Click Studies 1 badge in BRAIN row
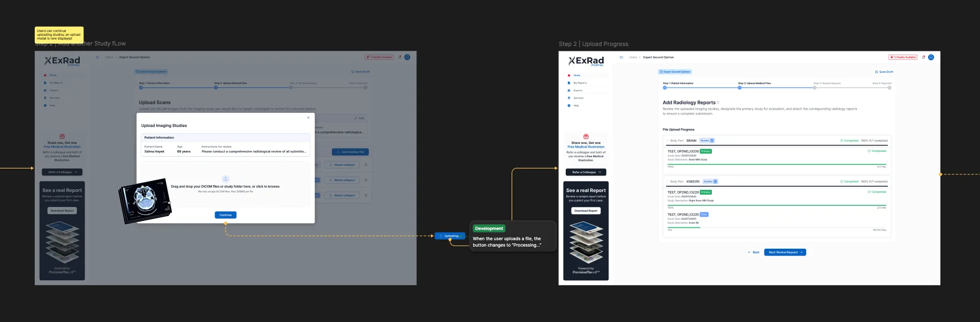The width and height of the screenshot is (980, 322). click(x=707, y=141)
